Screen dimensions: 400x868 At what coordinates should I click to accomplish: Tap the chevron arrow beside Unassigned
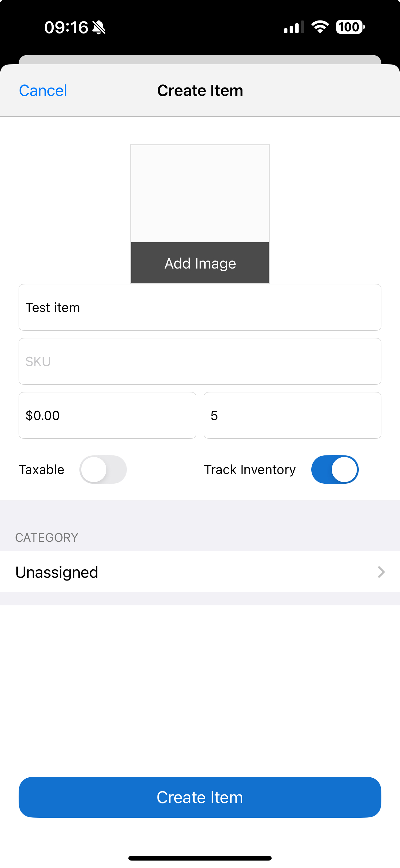point(381,572)
